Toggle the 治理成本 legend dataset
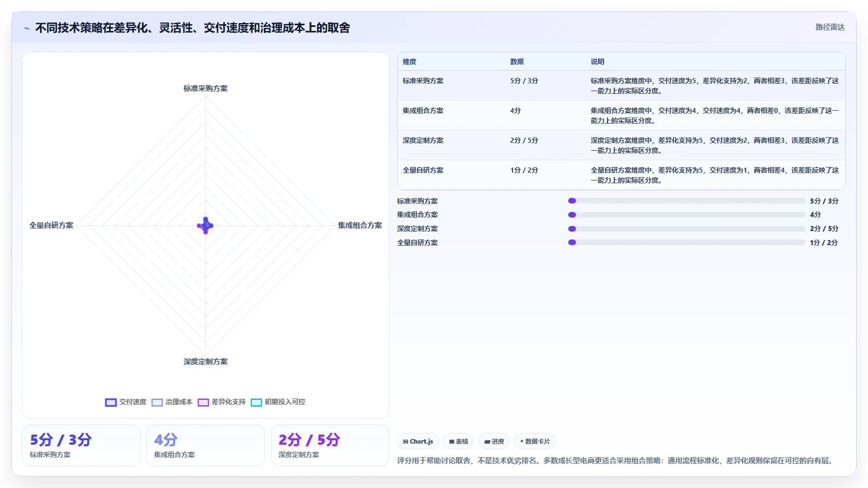Screen dimensions: 868x488 [172, 402]
